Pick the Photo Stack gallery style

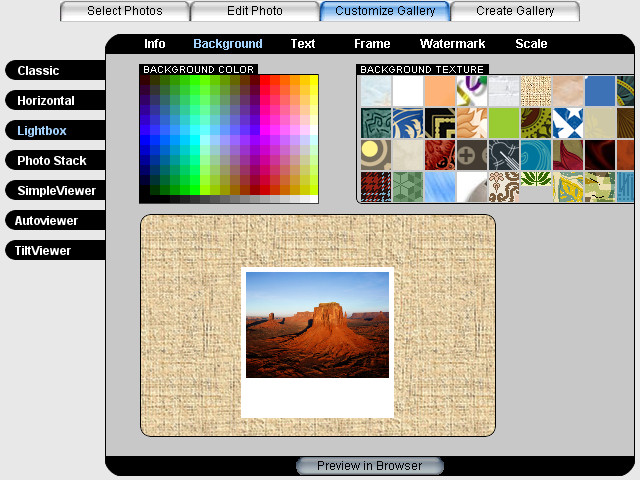coord(55,160)
